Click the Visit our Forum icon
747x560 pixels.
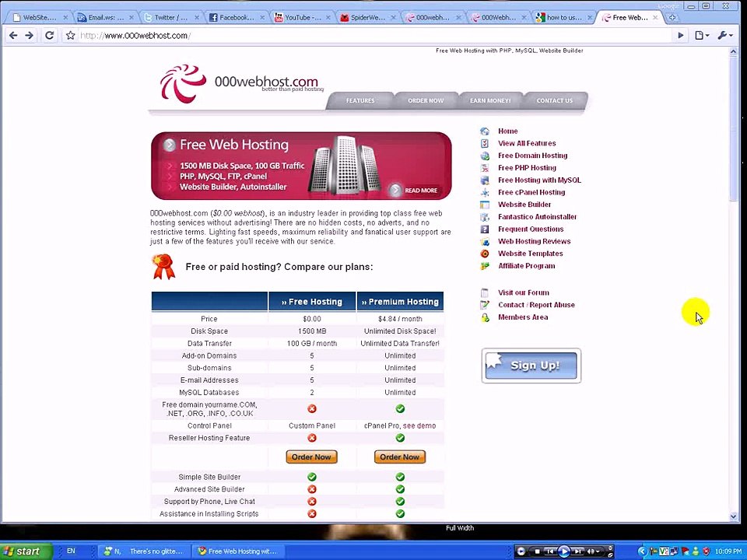pyautogui.click(x=485, y=293)
